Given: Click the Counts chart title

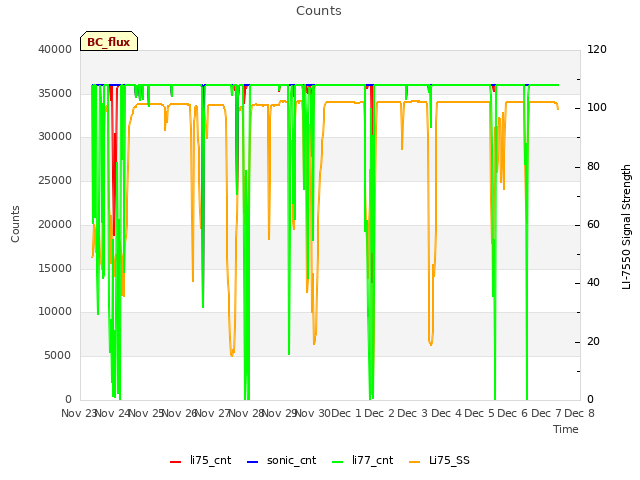Looking at the screenshot, I should tap(319, 11).
